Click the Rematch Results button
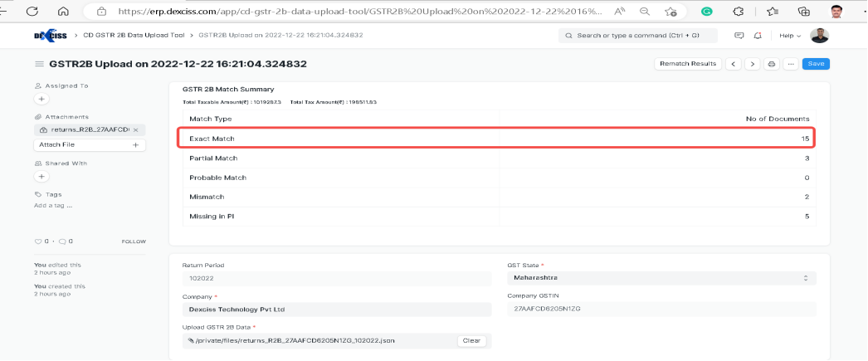Viewport: 868px width, 361px height. (x=687, y=64)
